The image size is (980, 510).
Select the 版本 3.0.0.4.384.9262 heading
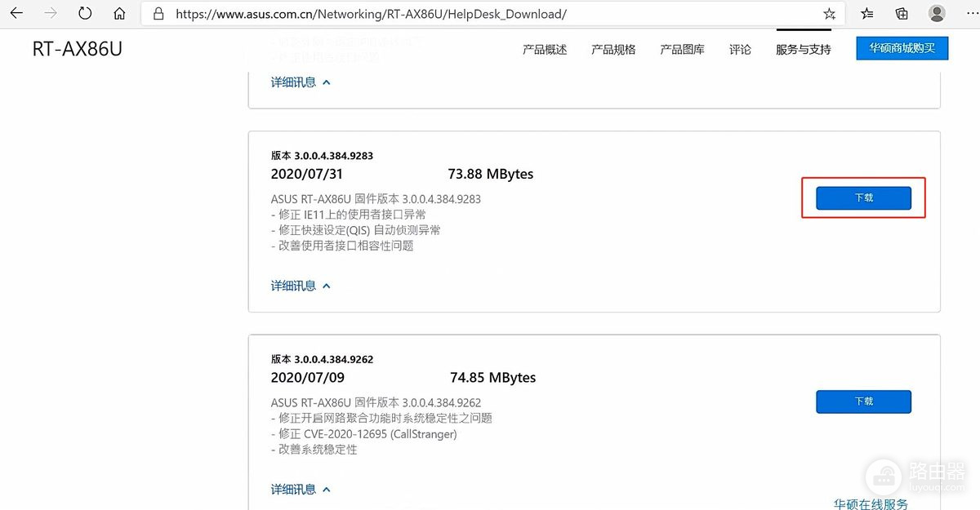pyautogui.click(x=322, y=360)
